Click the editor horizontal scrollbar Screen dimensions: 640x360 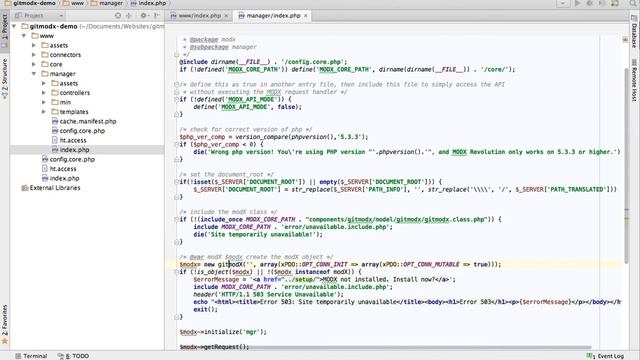pyautogui.click(x=420, y=348)
